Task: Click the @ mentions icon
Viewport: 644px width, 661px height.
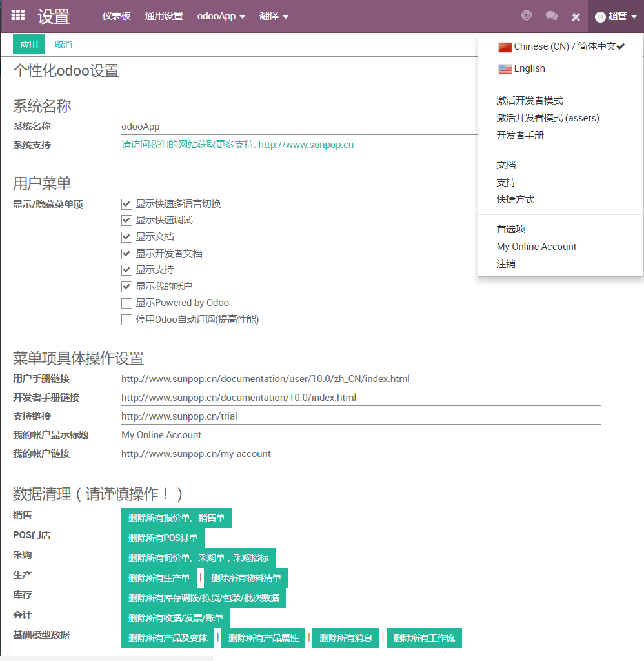Action: click(527, 15)
